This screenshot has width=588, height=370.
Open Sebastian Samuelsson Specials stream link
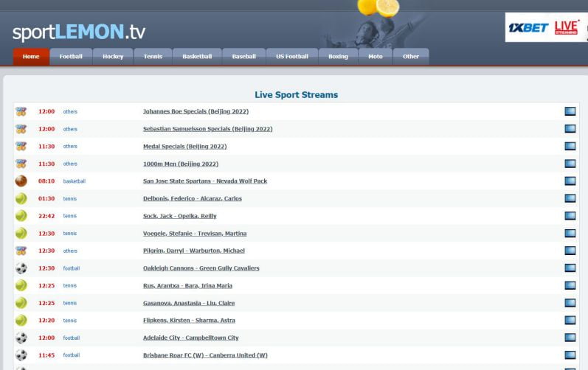pos(208,129)
